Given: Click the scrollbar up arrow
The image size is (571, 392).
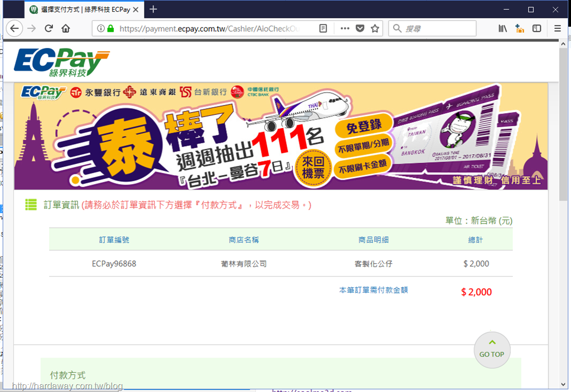Looking at the screenshot, I should tap(563, 43).
